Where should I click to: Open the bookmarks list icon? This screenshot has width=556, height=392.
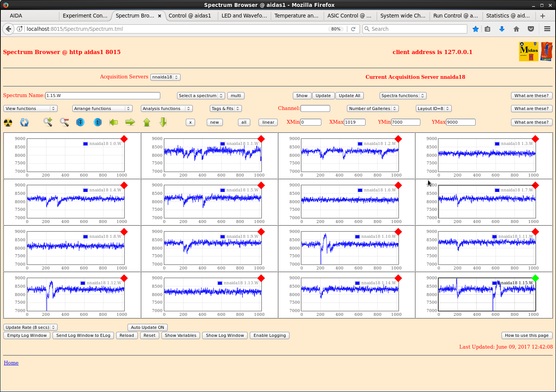click(x=487, y=29)
